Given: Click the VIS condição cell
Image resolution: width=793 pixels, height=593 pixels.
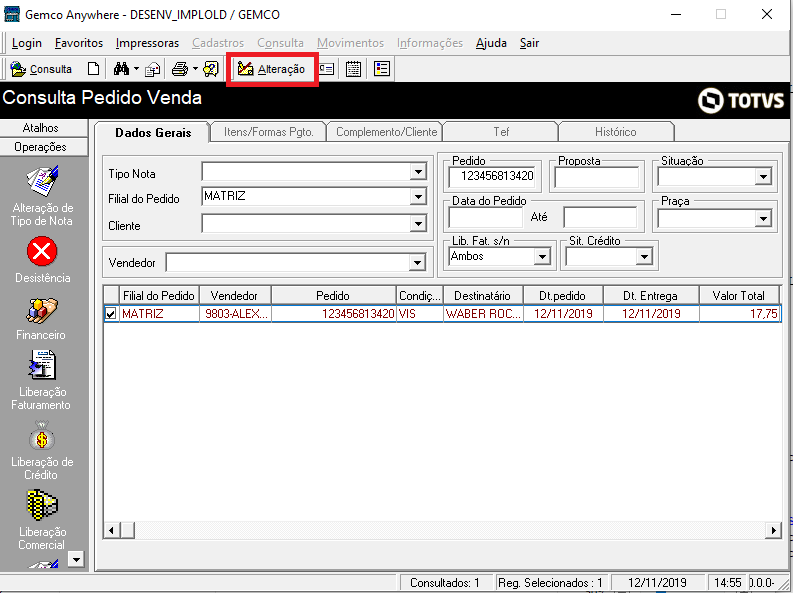Looking at the screenshot, I should (419, 314).
